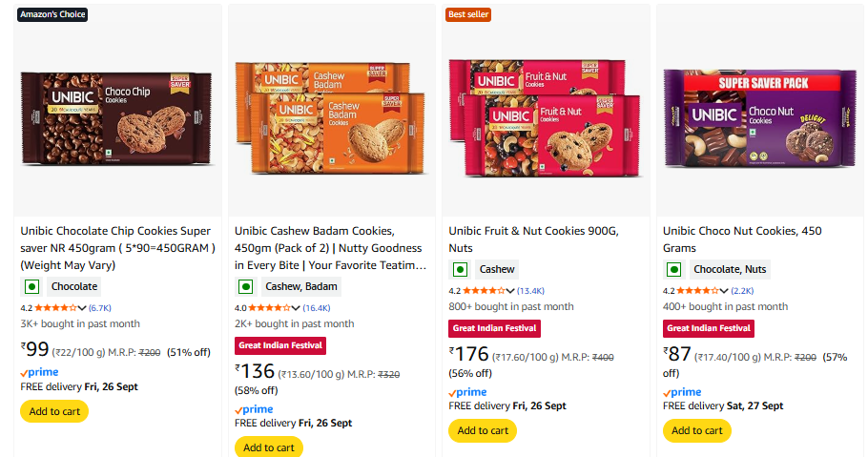This screenshot has height=457, width=868.
Task: Open Unibic Fruit & Nut Cookies 900G link
Action: [533, 231]
